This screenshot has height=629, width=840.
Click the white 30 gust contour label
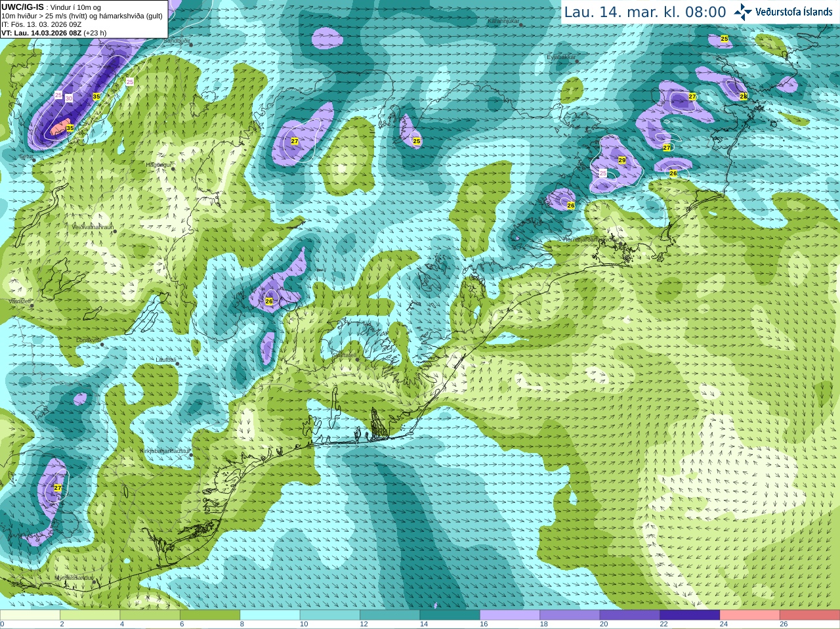pyautogui.click(x=69, y=98)
